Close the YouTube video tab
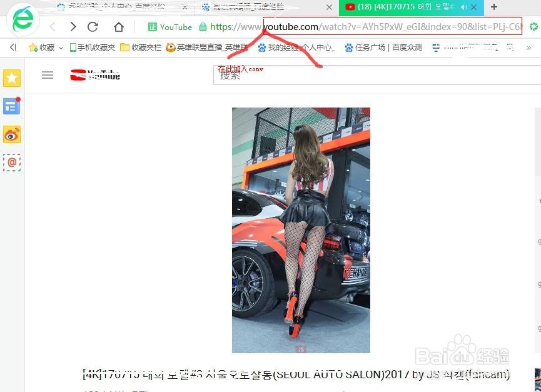The image size is (541, 392). pos(474,7)
